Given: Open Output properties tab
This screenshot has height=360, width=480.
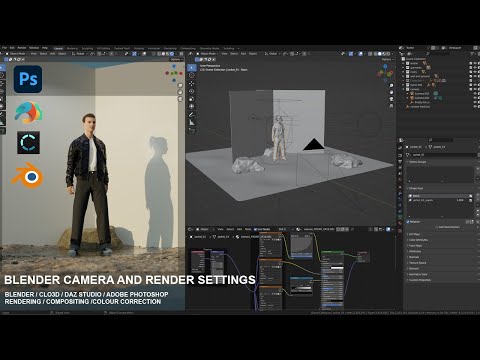Looking at the screenshot, I should point(400,162).
